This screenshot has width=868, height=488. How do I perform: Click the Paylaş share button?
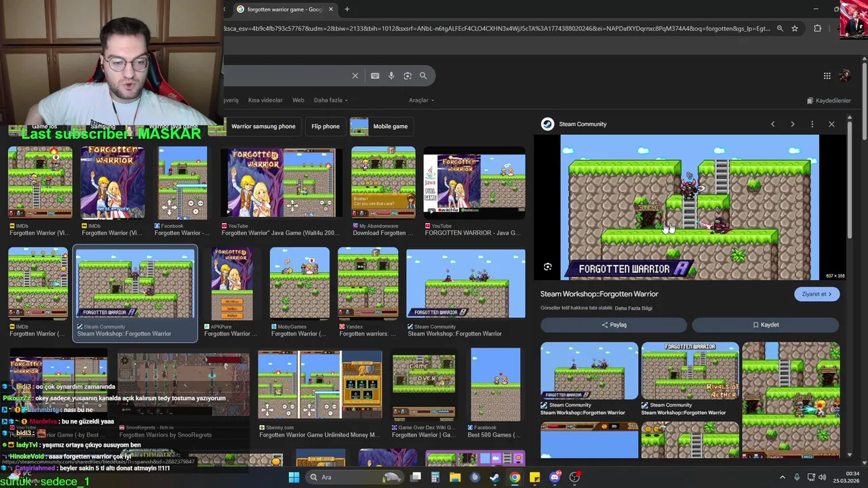pyautogui.click(x=614, y=325)
